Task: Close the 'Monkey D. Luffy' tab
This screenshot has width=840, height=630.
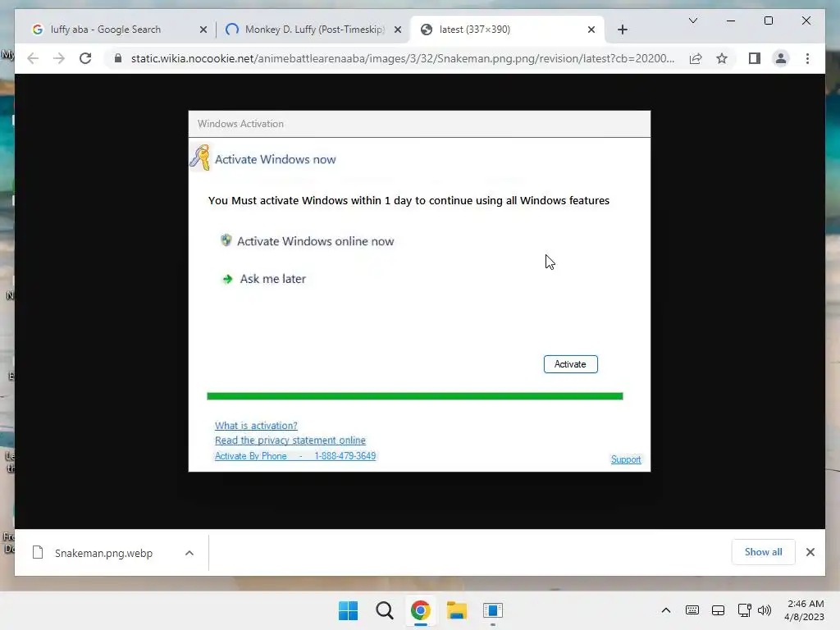Action: (x=398, y=30)
